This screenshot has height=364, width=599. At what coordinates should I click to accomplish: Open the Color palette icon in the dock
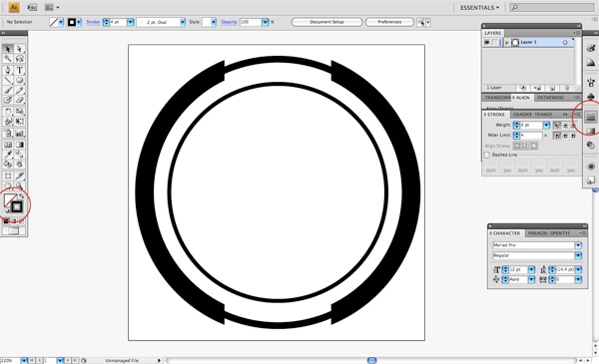(x=591, y=48)
